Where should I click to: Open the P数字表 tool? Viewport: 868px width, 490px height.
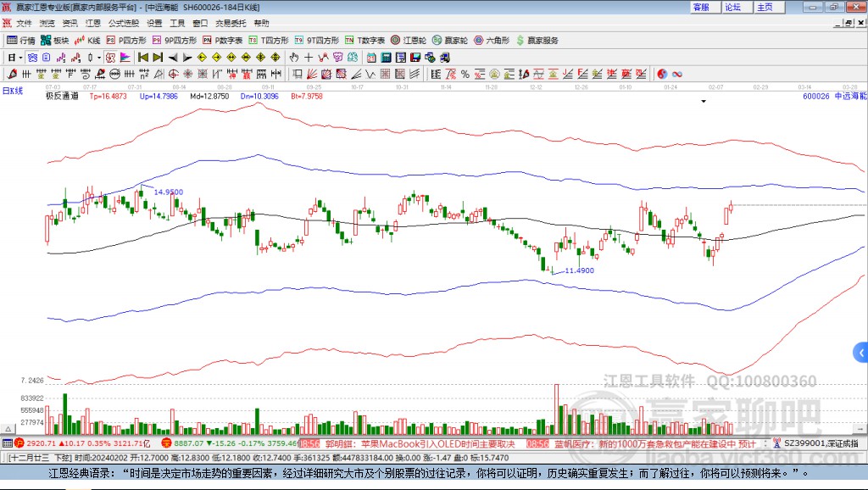[223, 41]
